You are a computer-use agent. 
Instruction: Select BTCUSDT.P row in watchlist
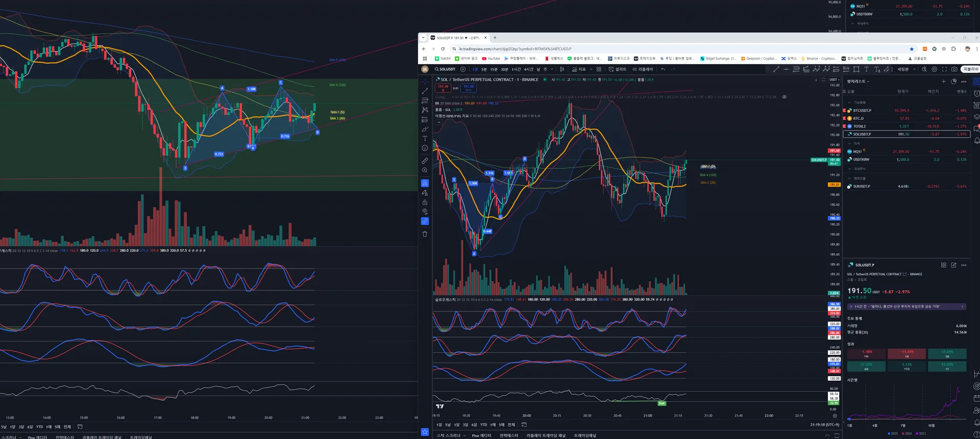coord(862,111)
